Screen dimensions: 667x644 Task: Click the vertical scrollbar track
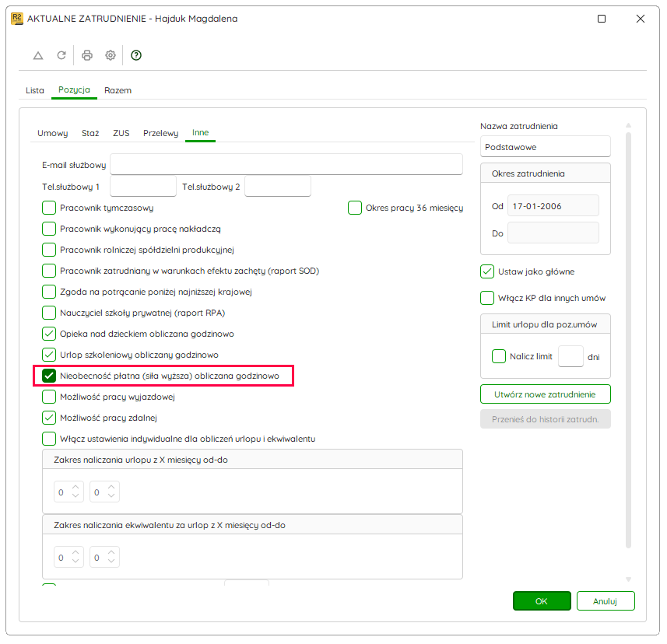[628, 340]
